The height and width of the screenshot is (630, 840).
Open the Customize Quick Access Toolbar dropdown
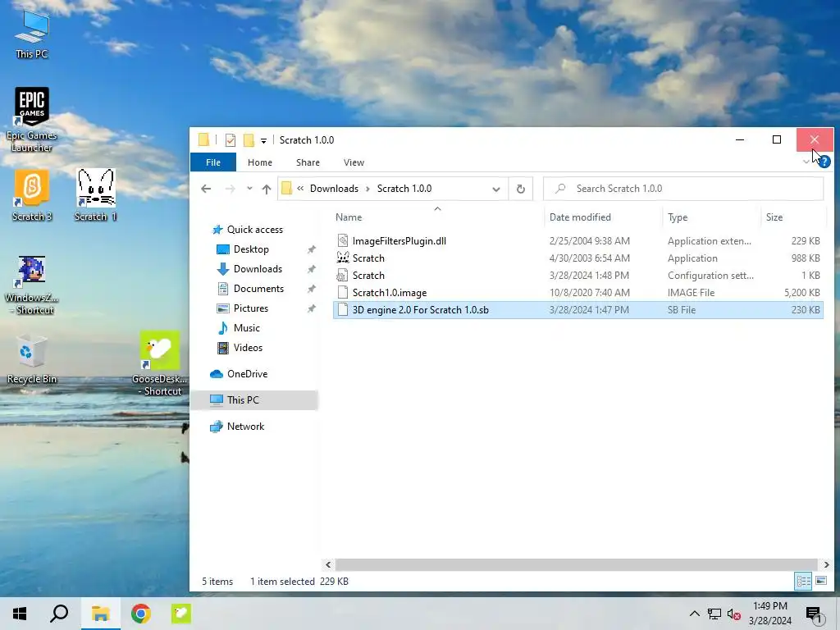(263, 141)
